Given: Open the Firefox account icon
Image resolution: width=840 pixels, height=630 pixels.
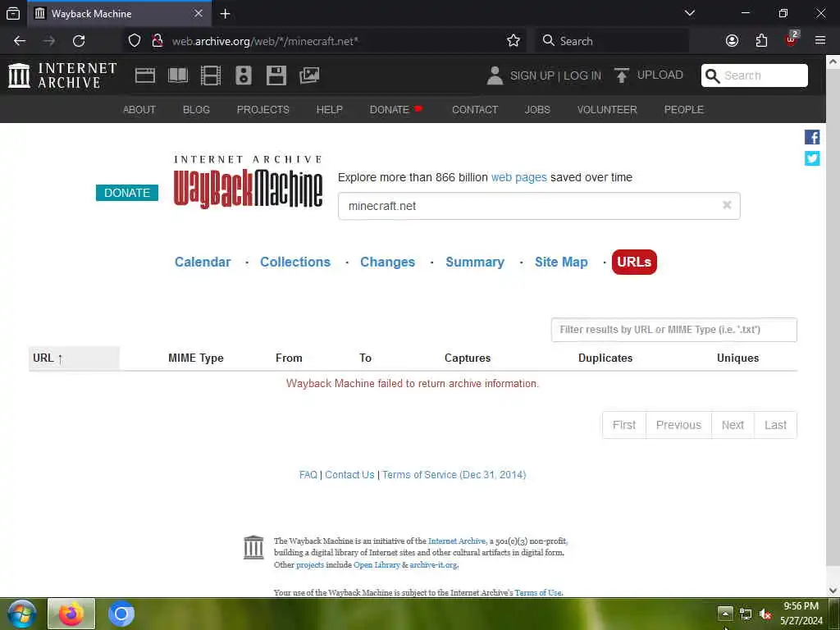Looking at the screenshot, I should (732, 41).
